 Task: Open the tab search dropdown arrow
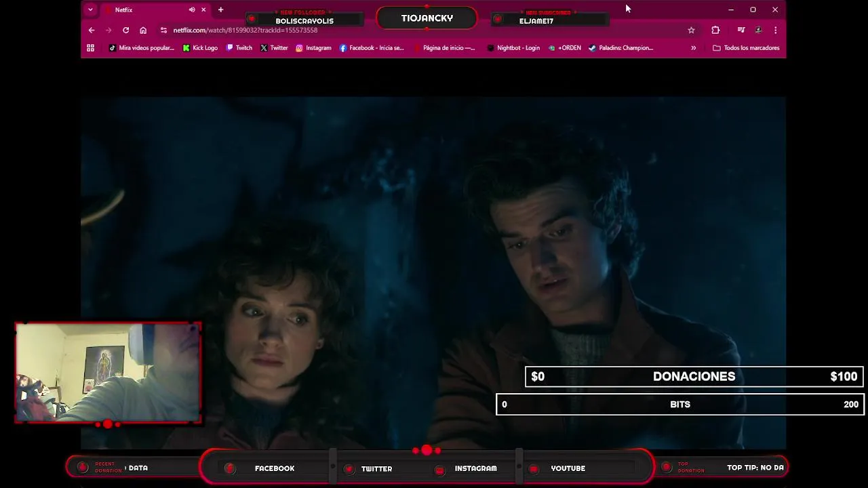pos(90,9)
